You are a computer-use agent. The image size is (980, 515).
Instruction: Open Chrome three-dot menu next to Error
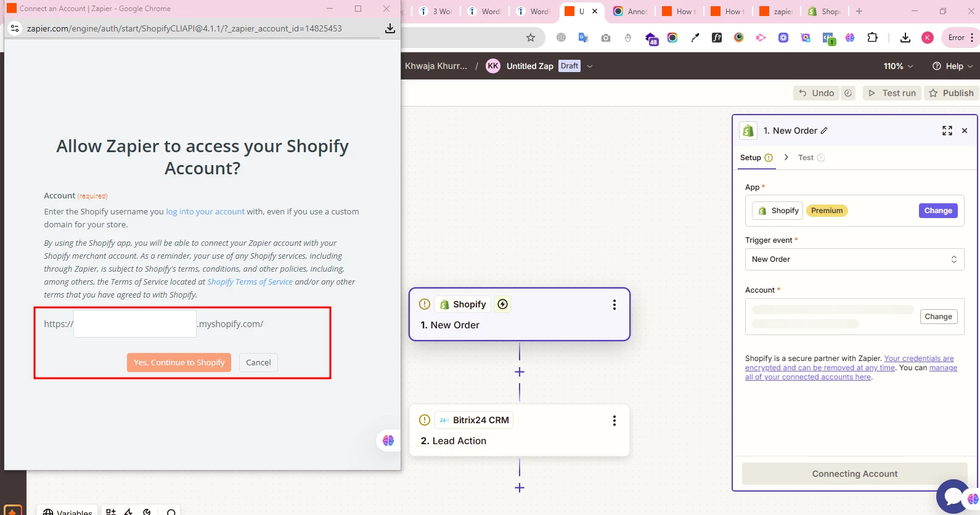(x=972, y=38)
